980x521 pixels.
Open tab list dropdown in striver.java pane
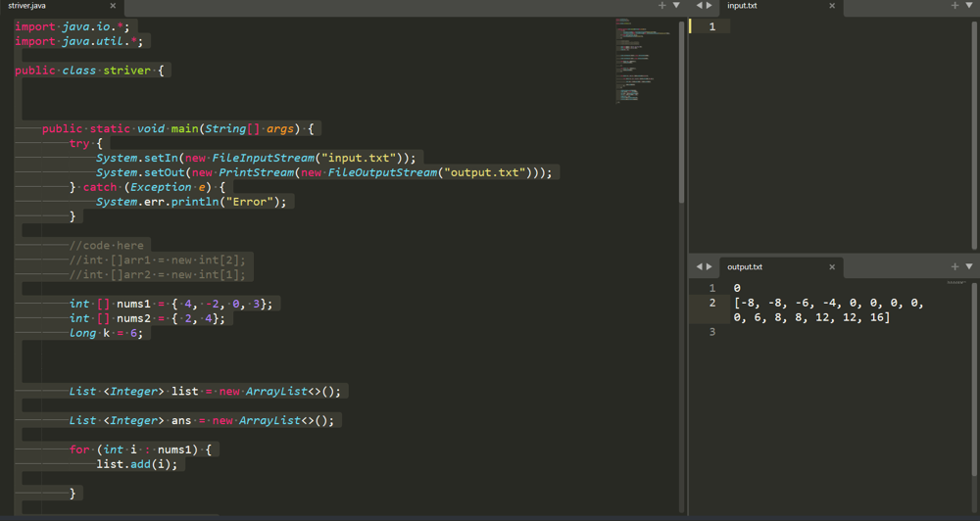tap(676, 6)
